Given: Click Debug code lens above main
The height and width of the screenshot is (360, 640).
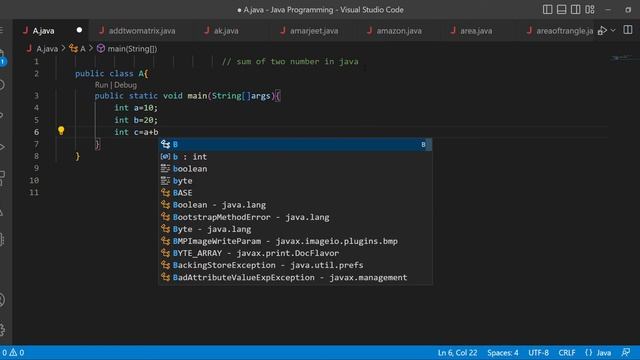Looking at the screenshot, I should (x=125, y=85).
